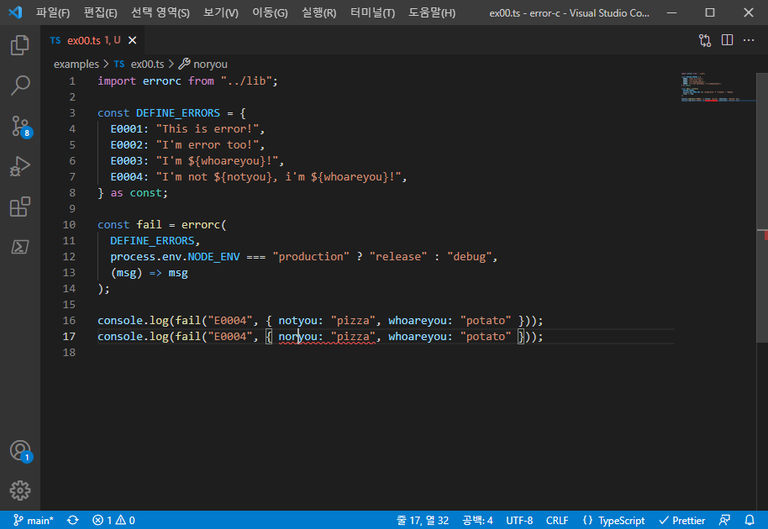Open notifications bell icon
This screenshot has width=768, height=529.
tap(749, 520)
